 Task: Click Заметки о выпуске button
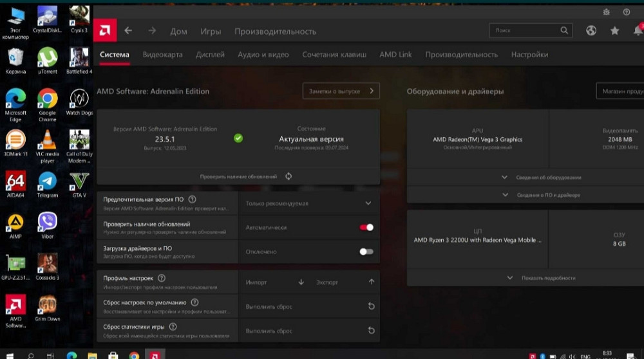341,91
